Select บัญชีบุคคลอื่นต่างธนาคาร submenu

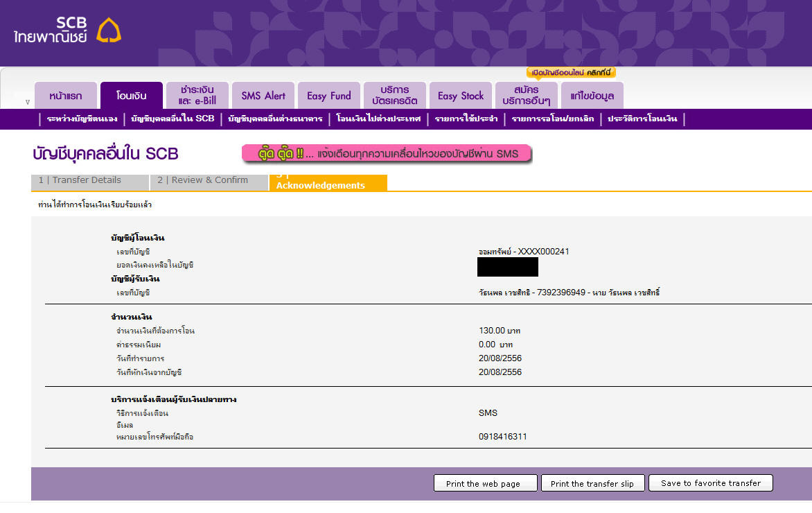point(275,119)
